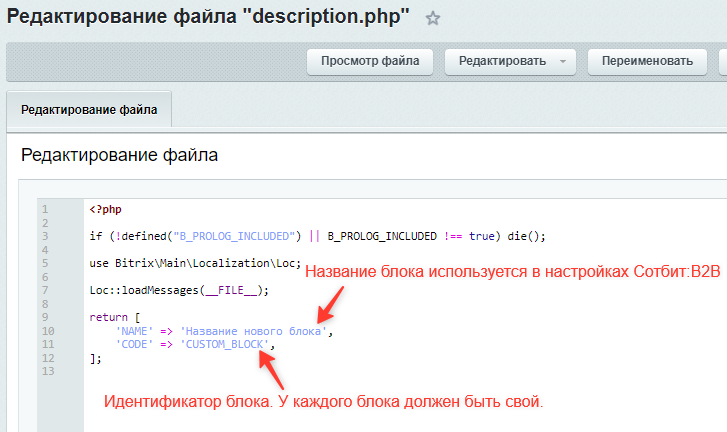The height and width of the screenshot is (432, 727).
Task: Click line number 13 in the gutter
Action: [48, 371]
